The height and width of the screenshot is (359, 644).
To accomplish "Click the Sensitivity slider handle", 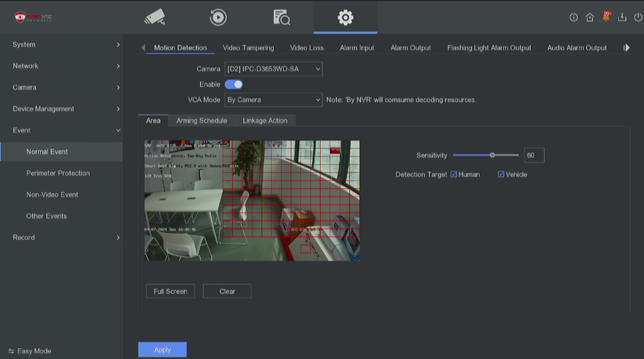I will 492,155.
